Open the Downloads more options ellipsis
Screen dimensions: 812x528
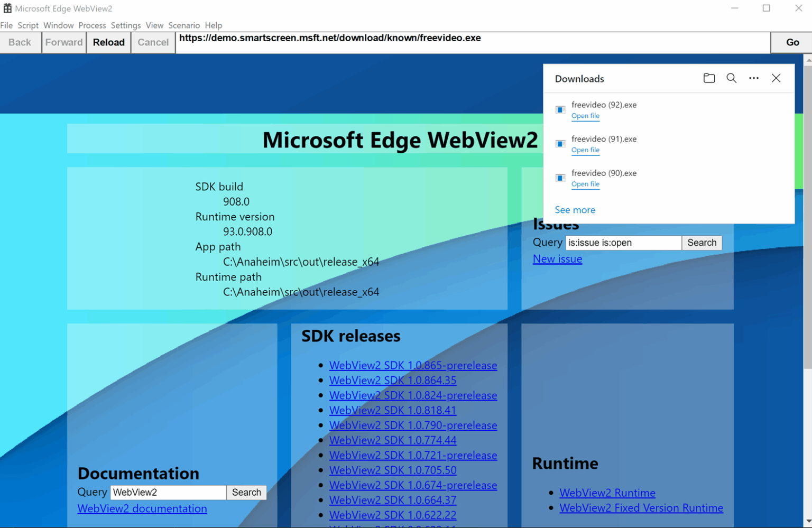click(x=753, y=78)
